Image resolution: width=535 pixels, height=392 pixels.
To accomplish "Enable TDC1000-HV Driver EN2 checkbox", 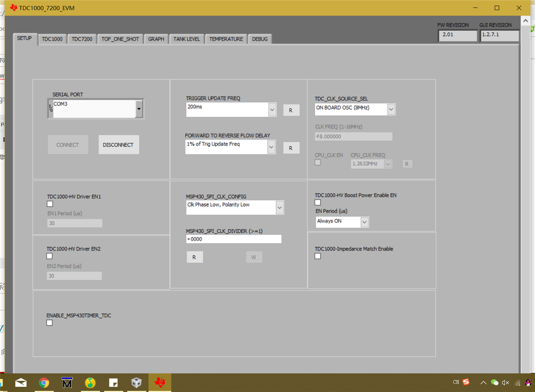I will (x=50, y=256).
